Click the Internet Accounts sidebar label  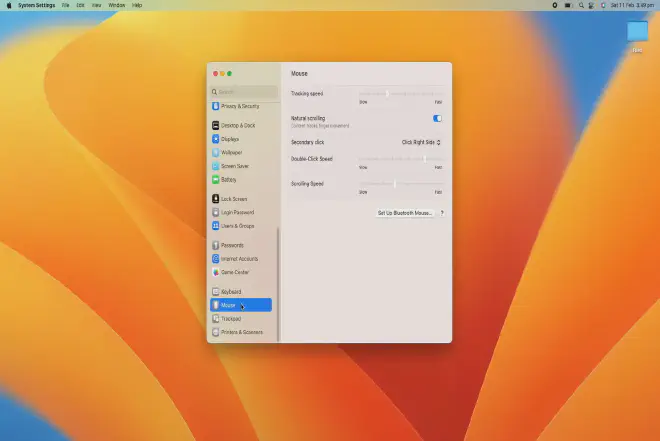[240, 259]
